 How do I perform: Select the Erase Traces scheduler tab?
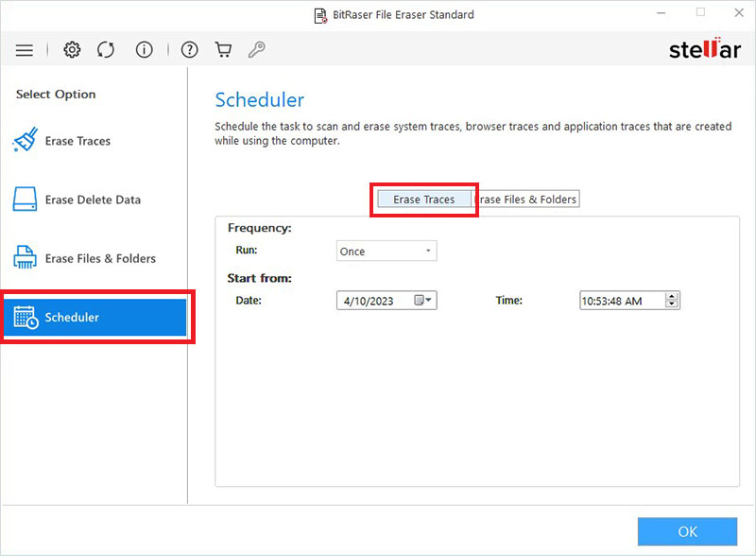click(x=423, y=200)
